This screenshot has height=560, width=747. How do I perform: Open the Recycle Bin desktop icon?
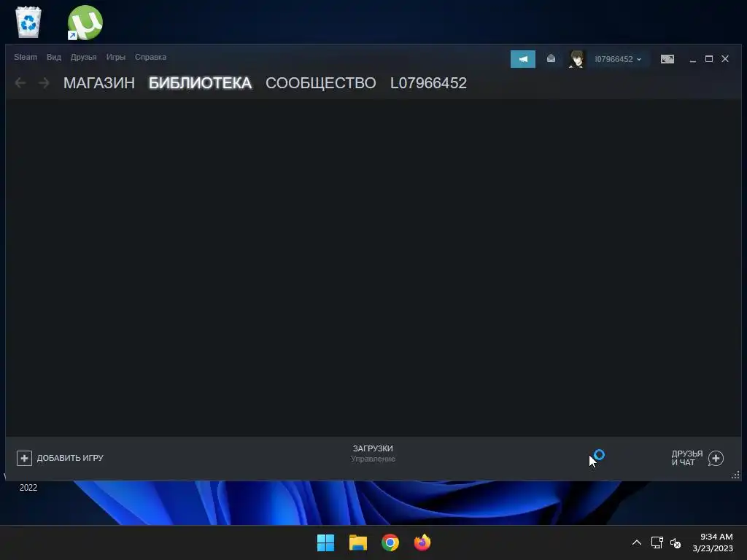point(28,22)
